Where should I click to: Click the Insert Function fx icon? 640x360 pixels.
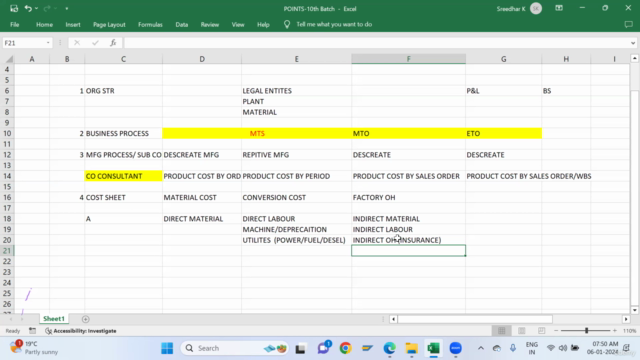(x=113, y=43)
